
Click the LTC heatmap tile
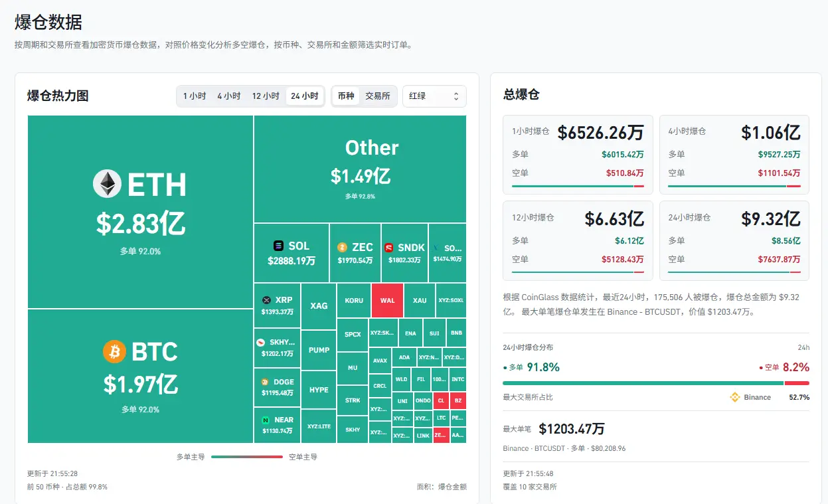pyautogui.click(x=441, y=418)
